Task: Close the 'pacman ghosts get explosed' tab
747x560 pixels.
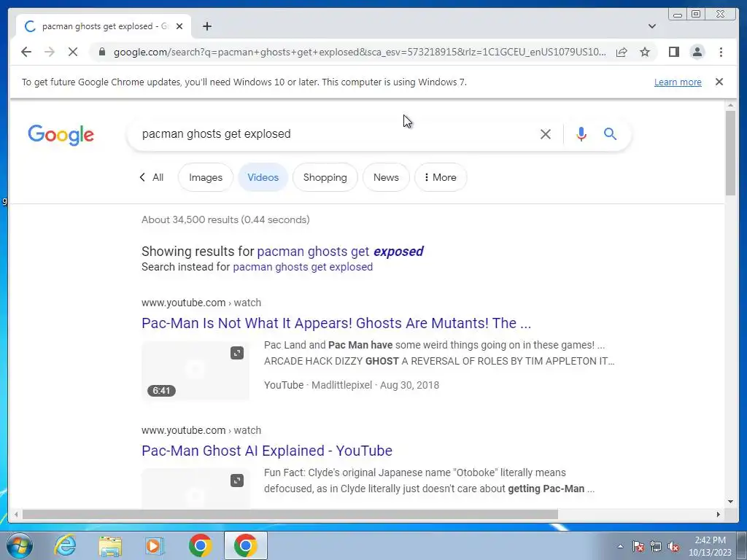Action: click(179, 26)
